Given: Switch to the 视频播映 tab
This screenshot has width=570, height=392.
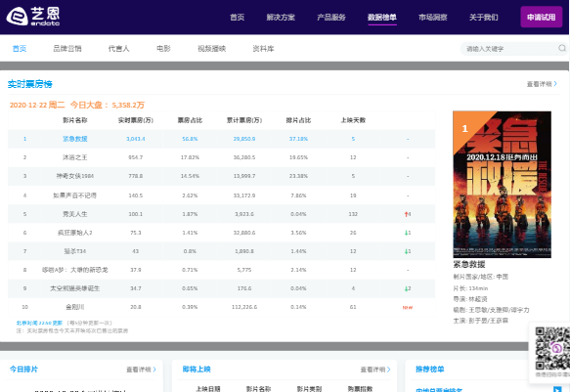Looking at the screenshot, I should 211,48.
